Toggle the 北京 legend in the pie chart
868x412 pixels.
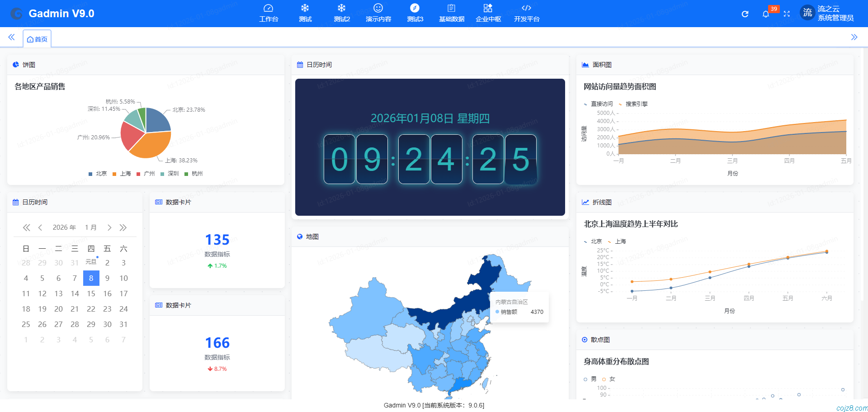click(x=97, y=173)
